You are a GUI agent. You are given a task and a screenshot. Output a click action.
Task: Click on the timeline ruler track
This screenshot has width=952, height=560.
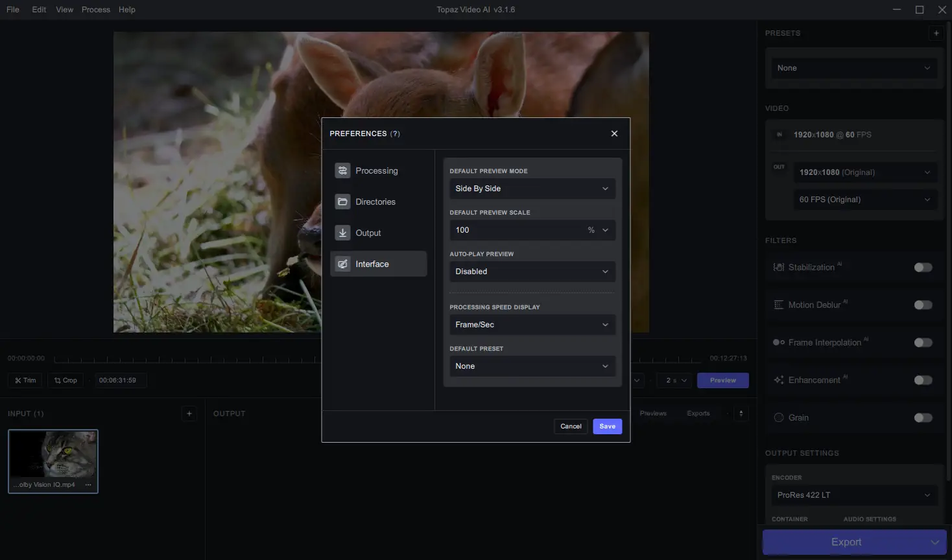[x=377, y=358]
